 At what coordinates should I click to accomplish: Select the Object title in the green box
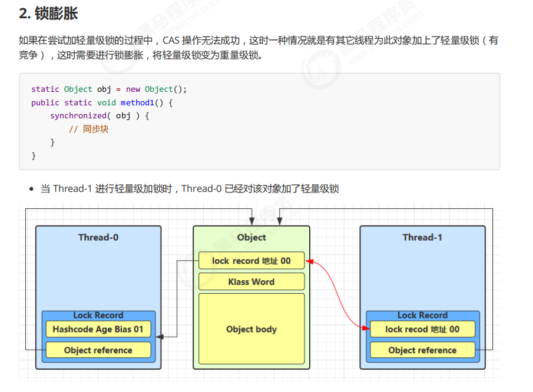click(251, 237)
